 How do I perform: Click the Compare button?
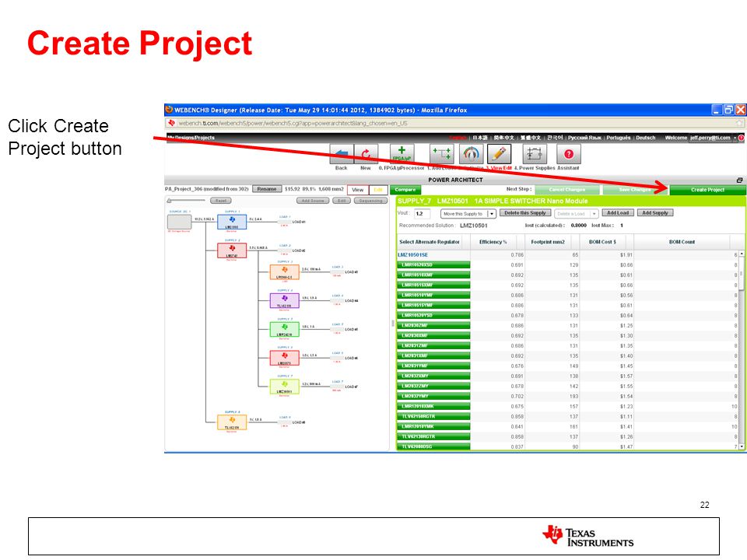[x=405, y=190]
